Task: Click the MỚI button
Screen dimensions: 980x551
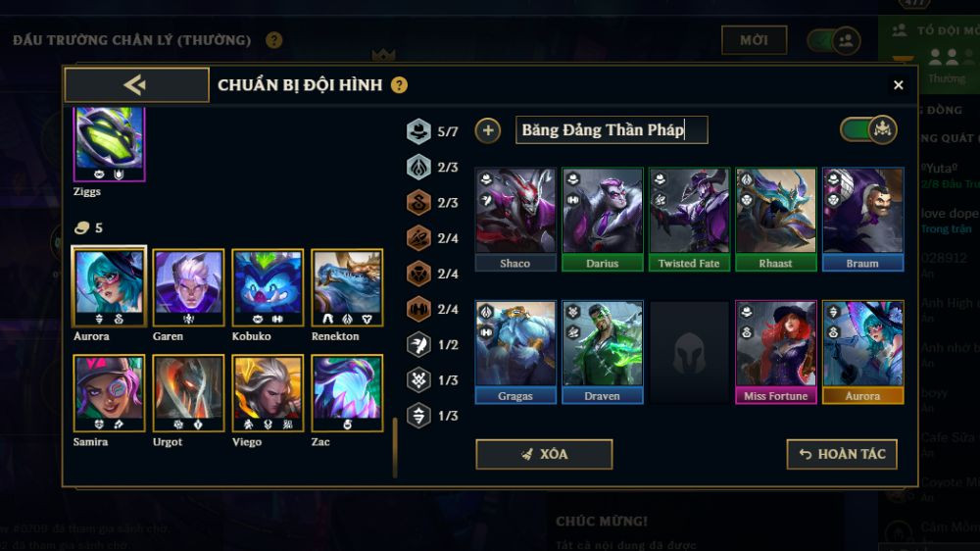Action: [x=754, y=40]
